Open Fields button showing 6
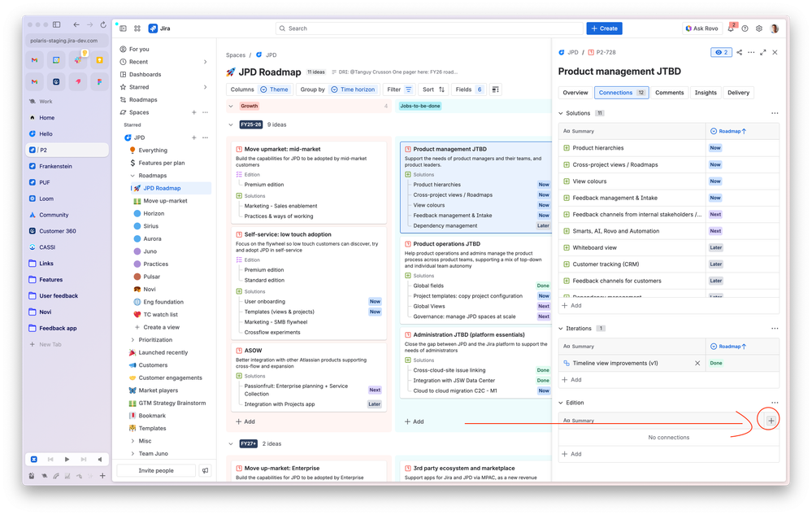Viewport: 812px width, 515px height. point(469,89)
